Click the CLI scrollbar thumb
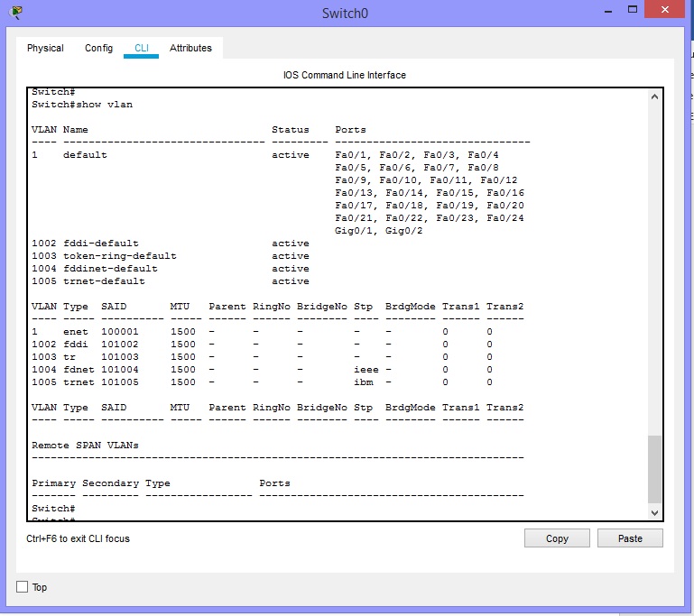Image resolution: width=694 pixels, height=616 pixels. point(654,468)
